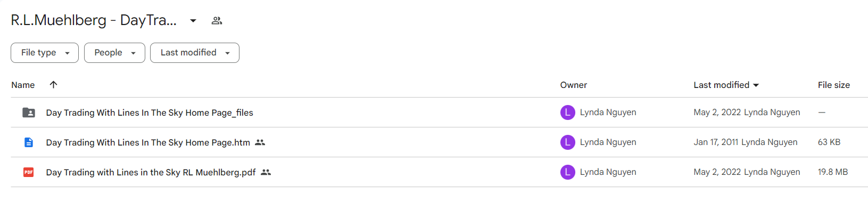Image resolution: width=868 pixels, height=209 pixels.
Task: Expand the File type filter
Action: click(45, 53)
